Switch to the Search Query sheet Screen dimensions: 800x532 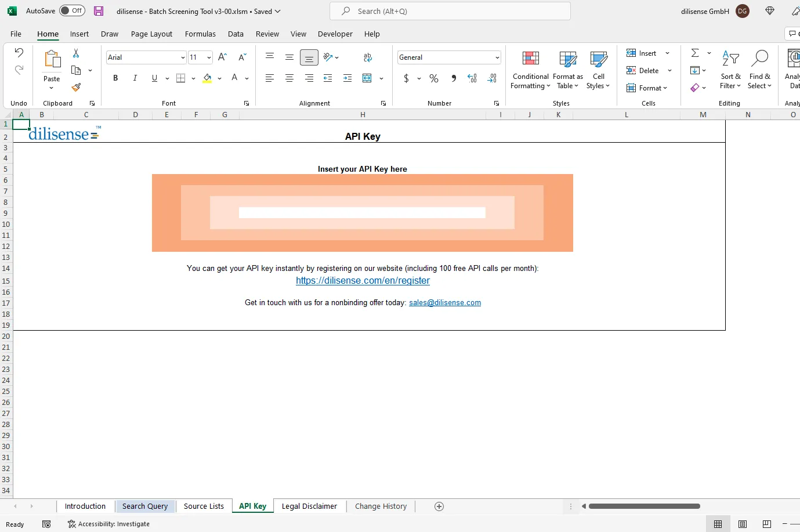point(145,506)
